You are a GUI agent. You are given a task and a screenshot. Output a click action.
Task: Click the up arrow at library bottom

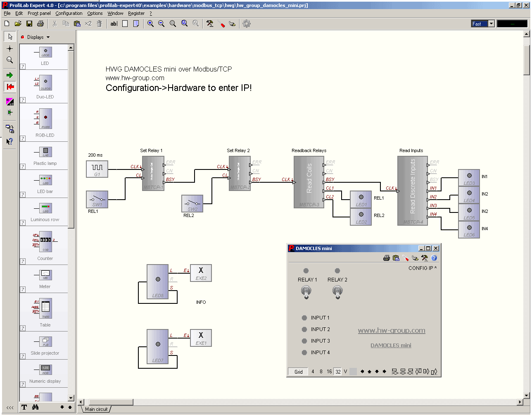(70, 407)
